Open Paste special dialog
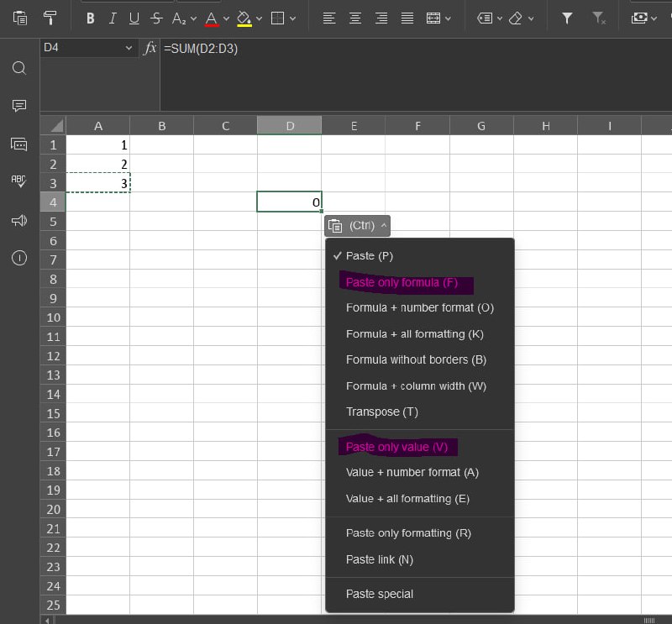The width and height of the screenshot is (672, 624). [419, 594]
